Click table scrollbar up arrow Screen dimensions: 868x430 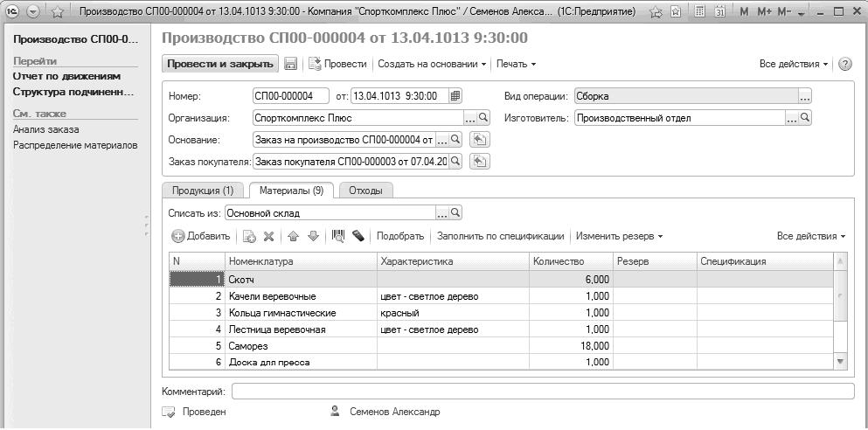840,260
